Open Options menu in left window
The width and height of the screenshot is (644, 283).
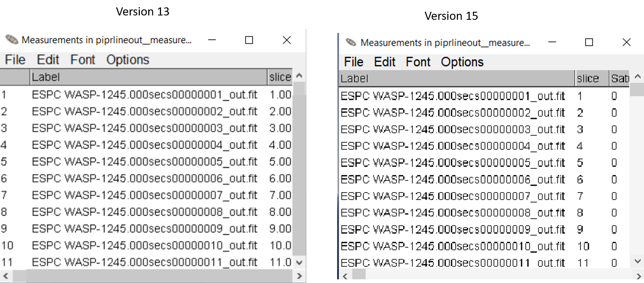tap(128, 60)
